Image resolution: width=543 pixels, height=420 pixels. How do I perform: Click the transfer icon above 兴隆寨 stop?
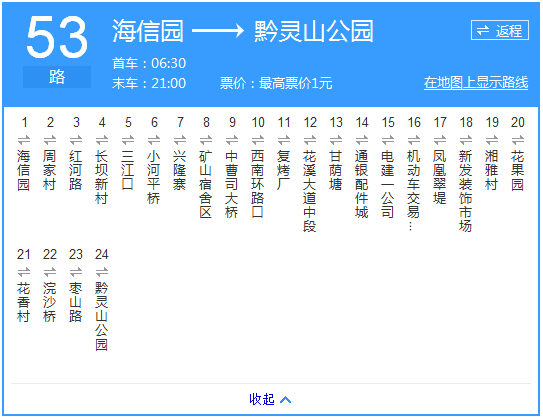pyautogui.click(x=180, y=140)
